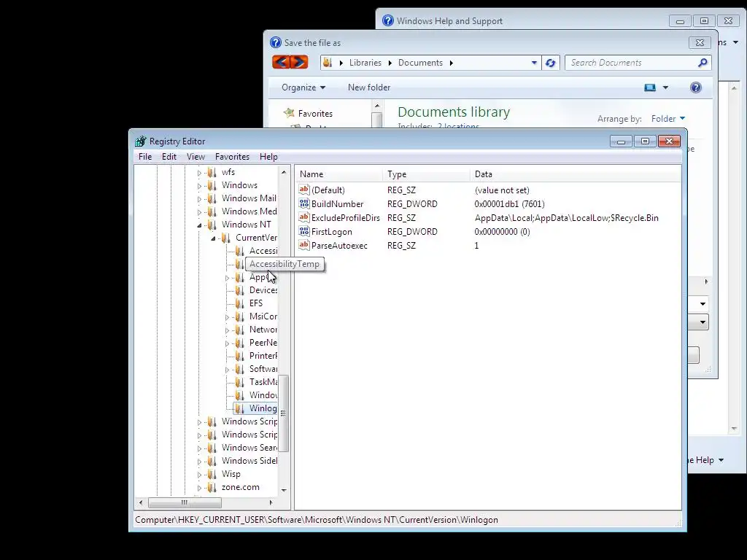Image resolution: width=747 pixels, height=560 pixels.
Task: Click the tree horizontal scrollbar thumb
Action: 185,502
